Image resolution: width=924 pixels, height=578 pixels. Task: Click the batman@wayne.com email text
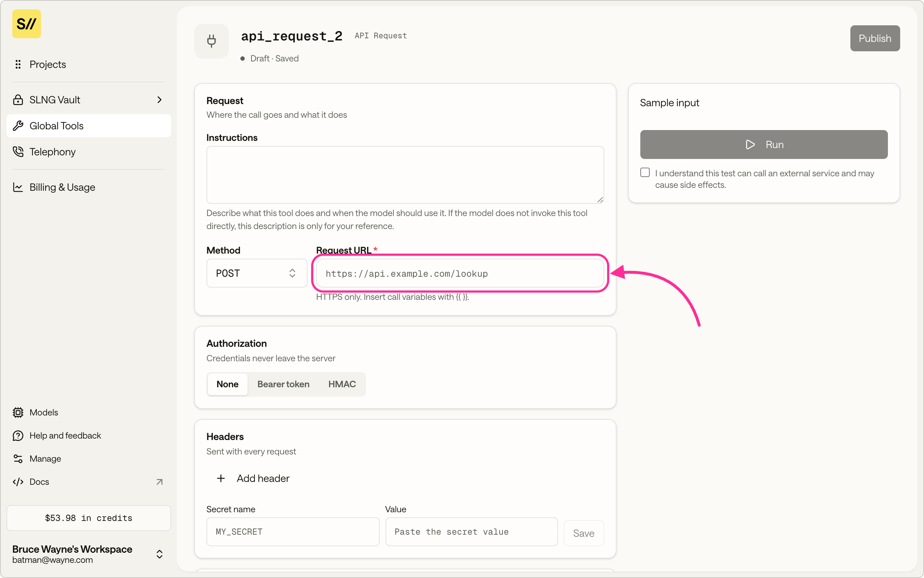tap(52, 560)
